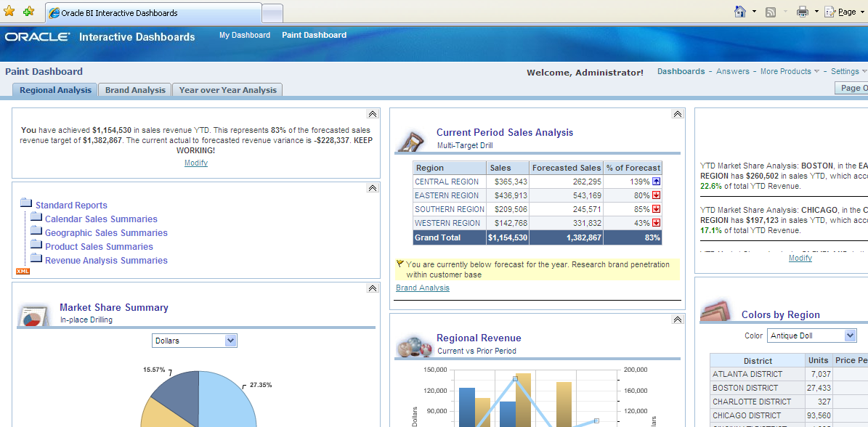
Task: Open Geographic Sales Summaries folder
Action: 106,233
